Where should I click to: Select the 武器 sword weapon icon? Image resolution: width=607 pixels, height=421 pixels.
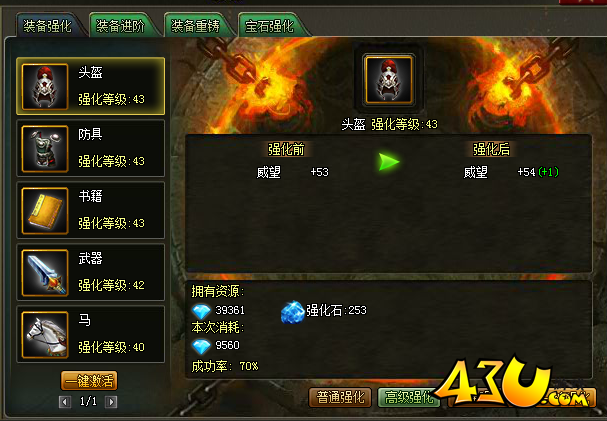[x=45, y=273]
